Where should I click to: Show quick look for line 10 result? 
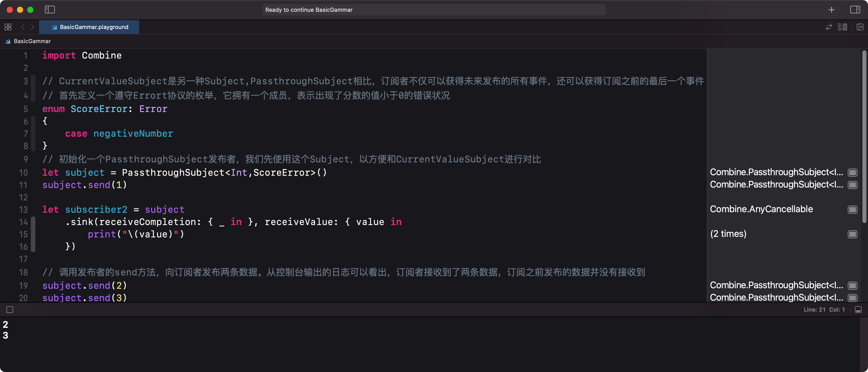[852, 173]
